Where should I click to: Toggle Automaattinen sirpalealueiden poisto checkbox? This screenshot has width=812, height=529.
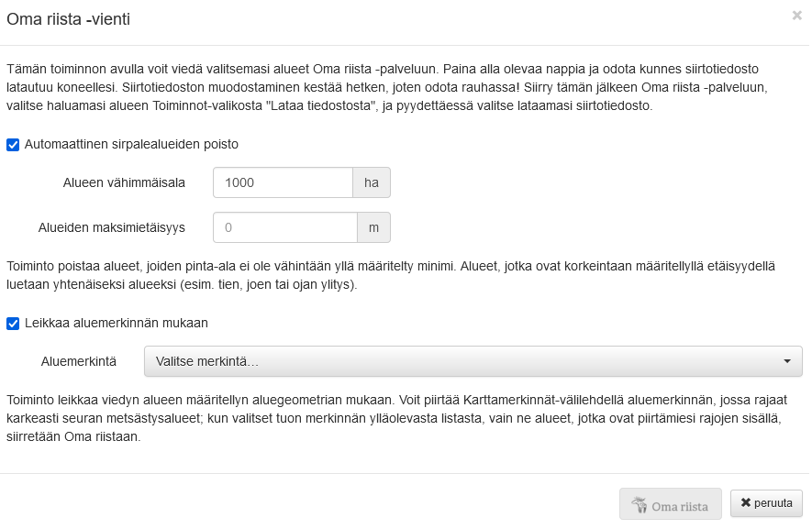[x=13, y=145]
